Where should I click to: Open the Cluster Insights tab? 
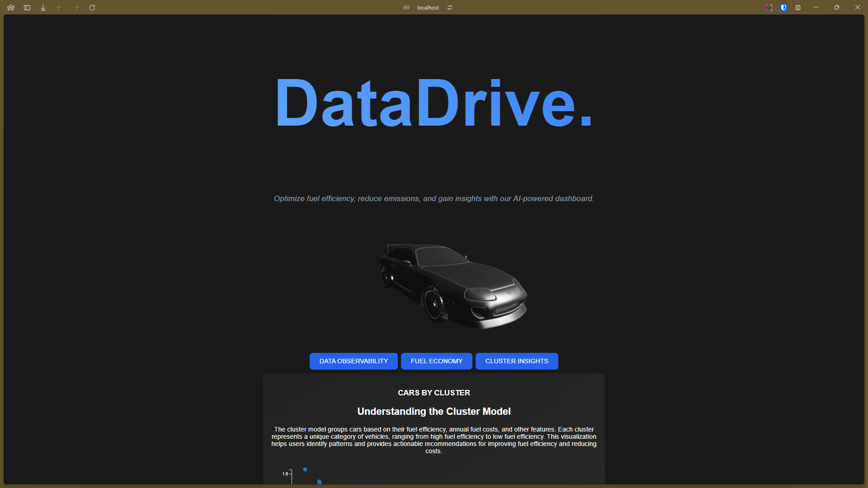[x=516, y=361]
